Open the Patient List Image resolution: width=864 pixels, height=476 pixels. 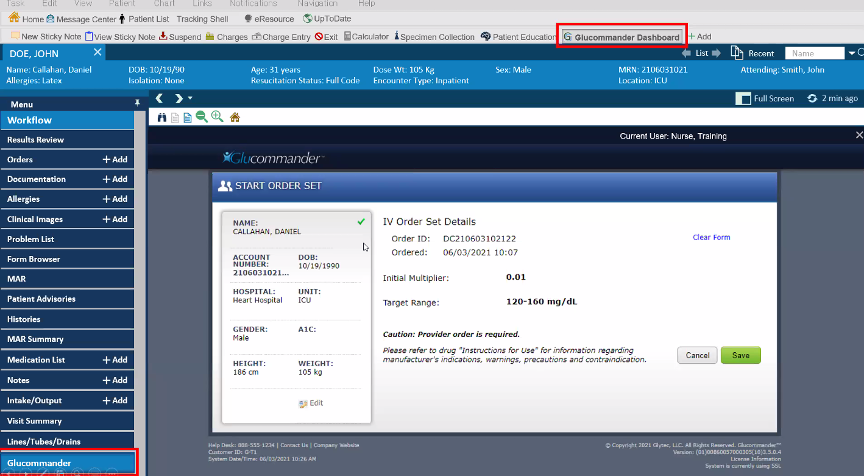(144, 19)
